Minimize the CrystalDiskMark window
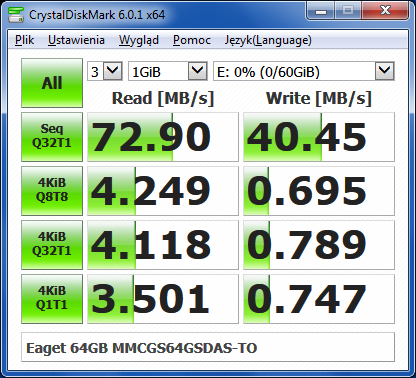This screenshot has height=378, width=416. 321,11
